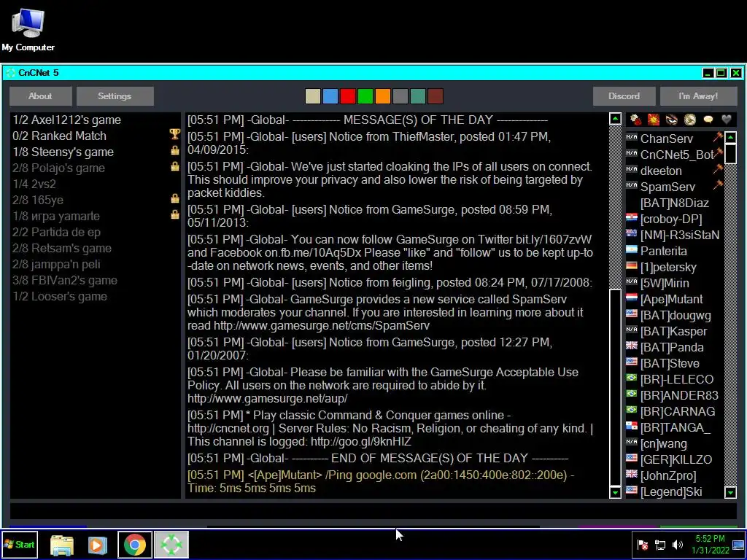Select user CnCNet5_Bot

674,155
